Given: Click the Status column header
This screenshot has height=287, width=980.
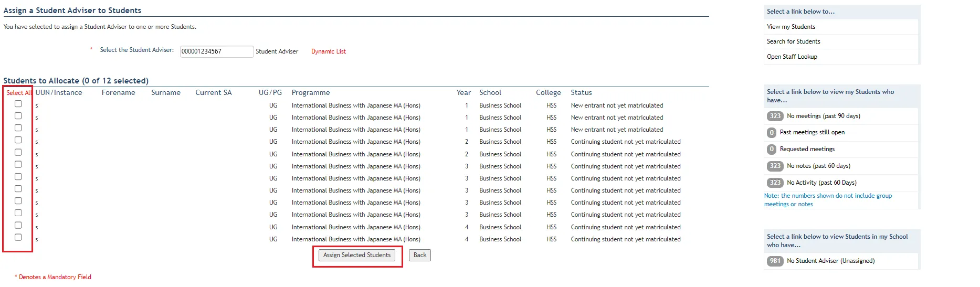Looking at the screenshot, I should pyautogui.click(x=581, y=93).
